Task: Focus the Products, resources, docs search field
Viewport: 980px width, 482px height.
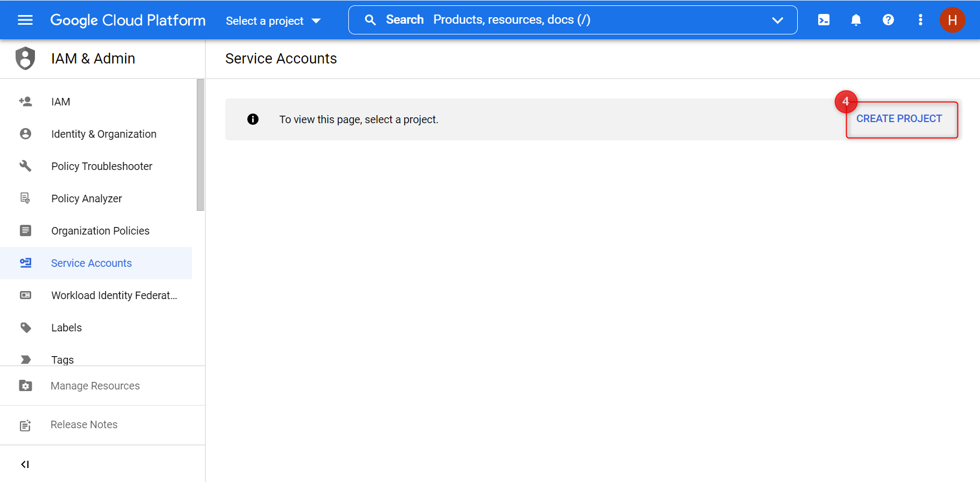Action: (x=573, y=20)
